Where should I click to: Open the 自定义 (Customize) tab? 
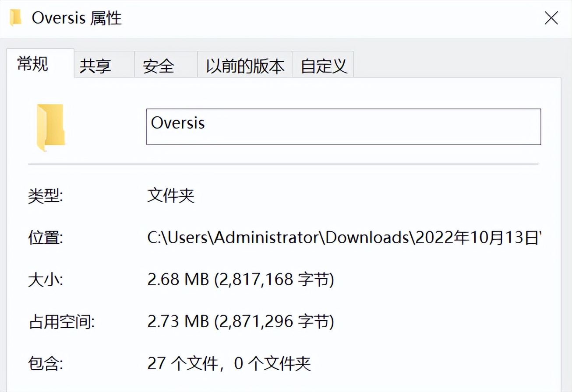pyautogui.click(x=323, y=65)
